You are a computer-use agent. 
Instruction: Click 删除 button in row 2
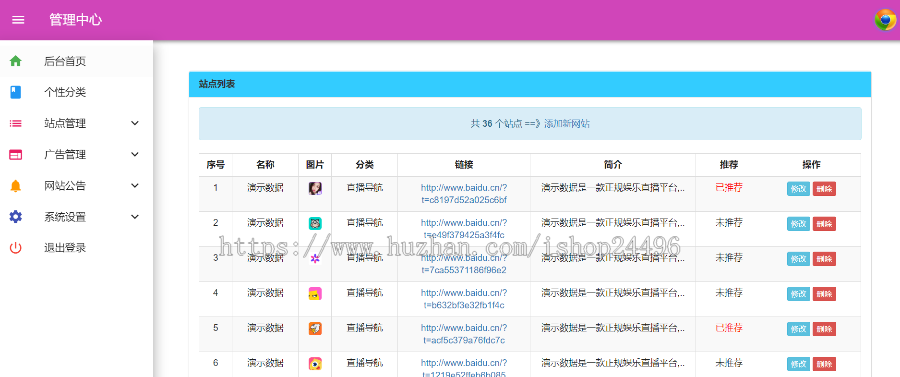click(x=824, y=224)
